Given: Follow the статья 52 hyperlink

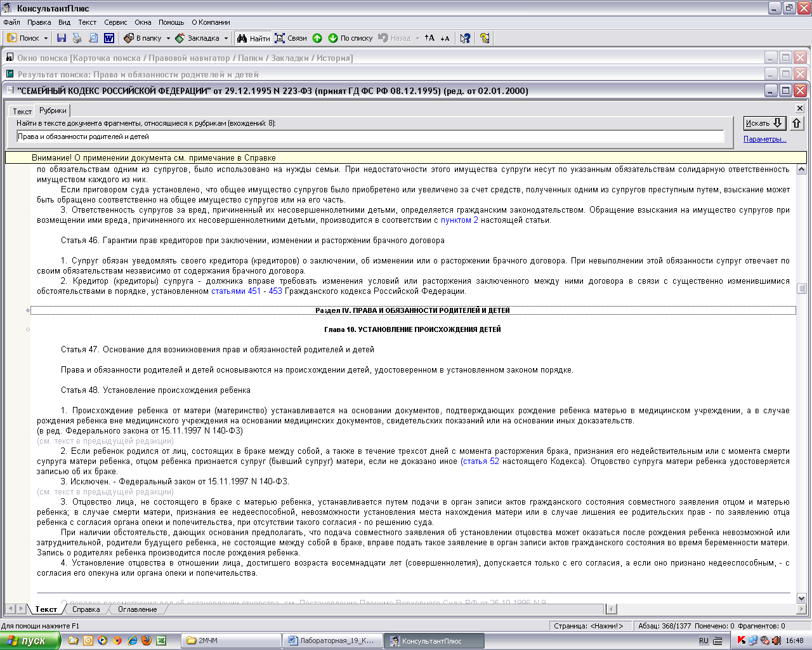Looking at the screenshot, I should [481, 461].
